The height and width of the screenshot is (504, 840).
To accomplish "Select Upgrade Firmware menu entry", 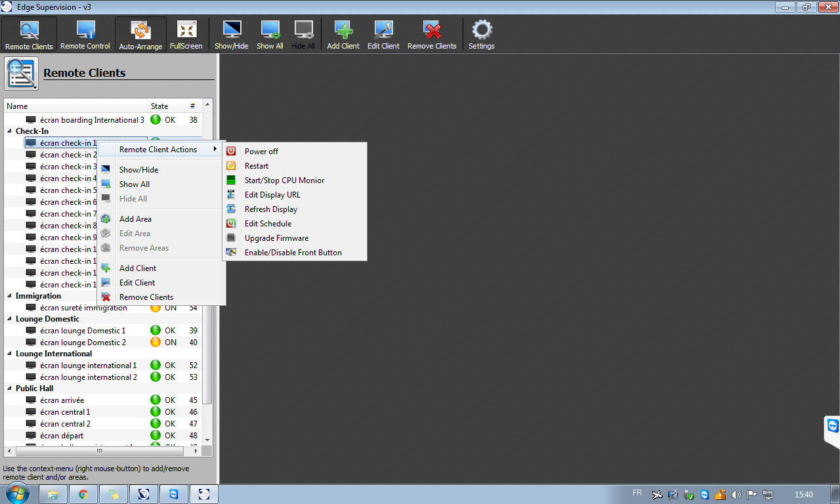I will (276, 238).
